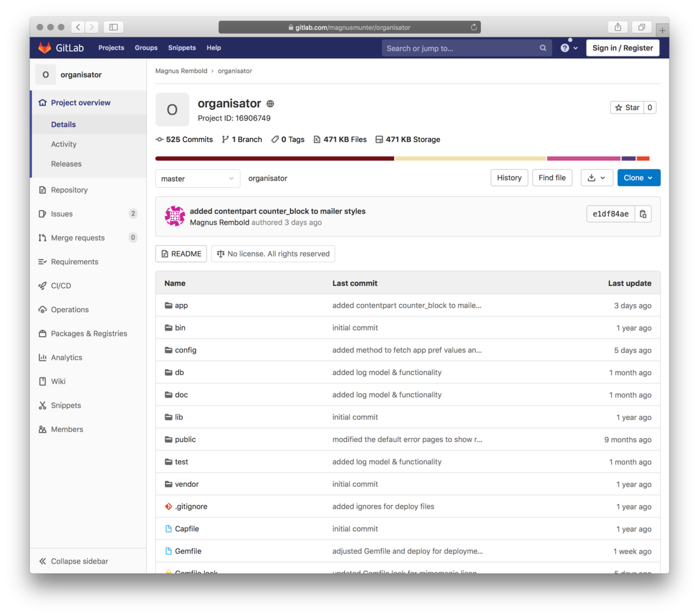The width and height of the screenshot is (699, 616).
Task: Collapse sidebar using bottom toggle
Action: [x=73, y=561]
